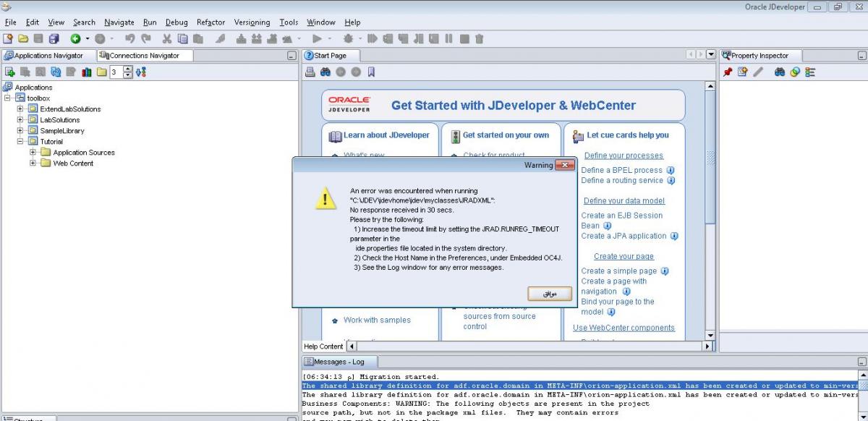
Task: Click the Save All toolbar icon
Action: point(54,38)
